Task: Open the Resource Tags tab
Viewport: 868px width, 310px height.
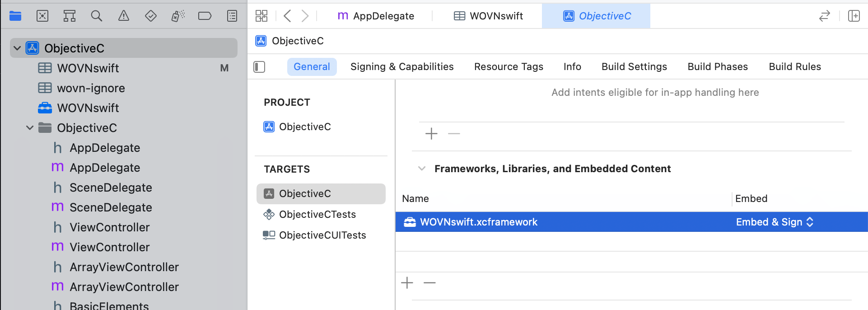Action: click(x=509, y=67)
